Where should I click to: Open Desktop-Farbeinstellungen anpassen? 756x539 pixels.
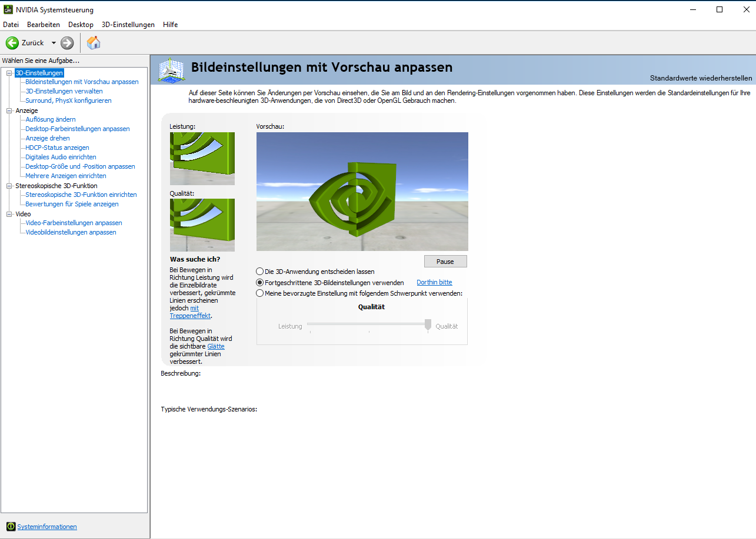pos(78,129)
